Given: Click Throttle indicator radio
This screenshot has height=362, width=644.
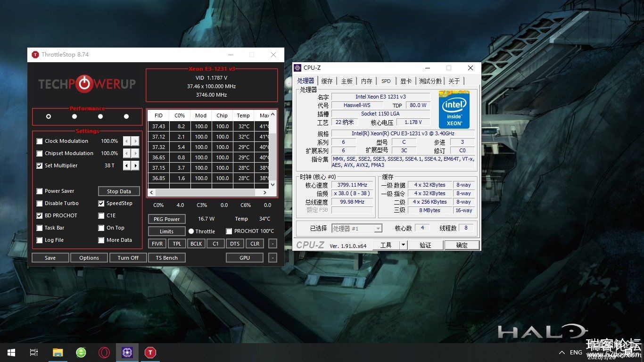Looking at the screenshot, I should click(191, 231).
